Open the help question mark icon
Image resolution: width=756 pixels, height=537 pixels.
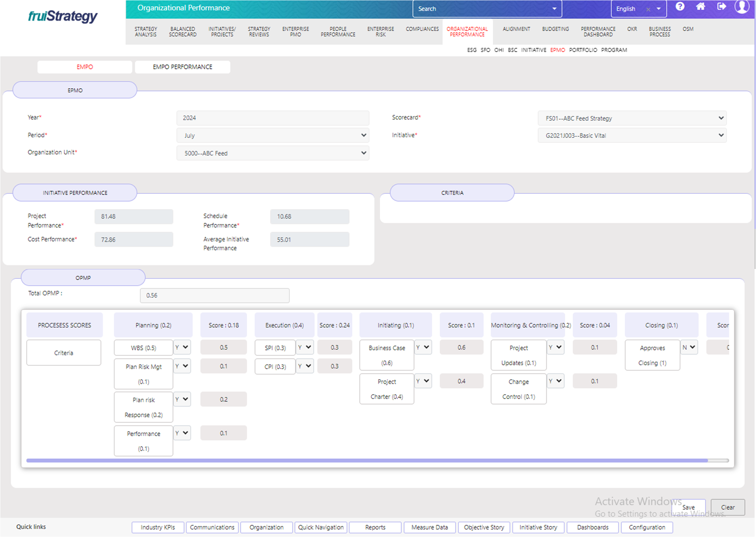pos(679,7)
